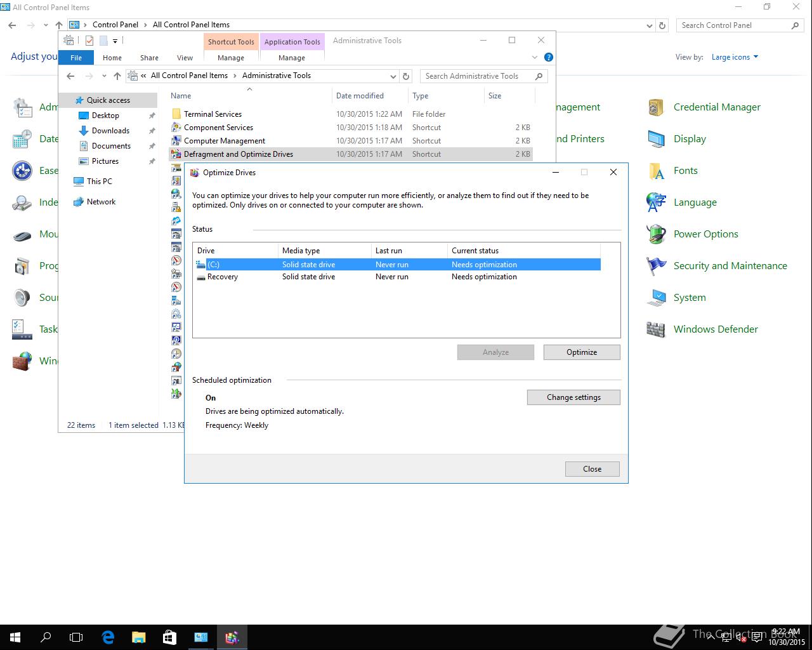
Task: Select Shortcut Tools Manage tab
Action: tap(231, 58)
